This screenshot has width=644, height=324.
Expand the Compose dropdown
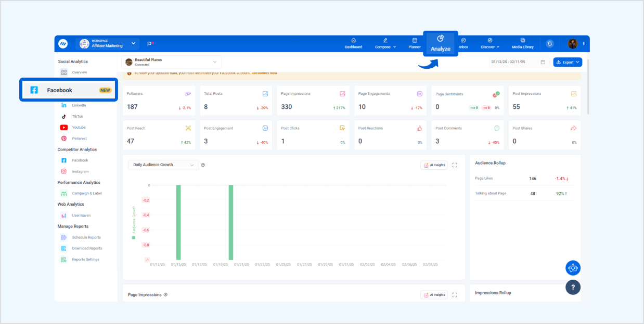(385, 43)
